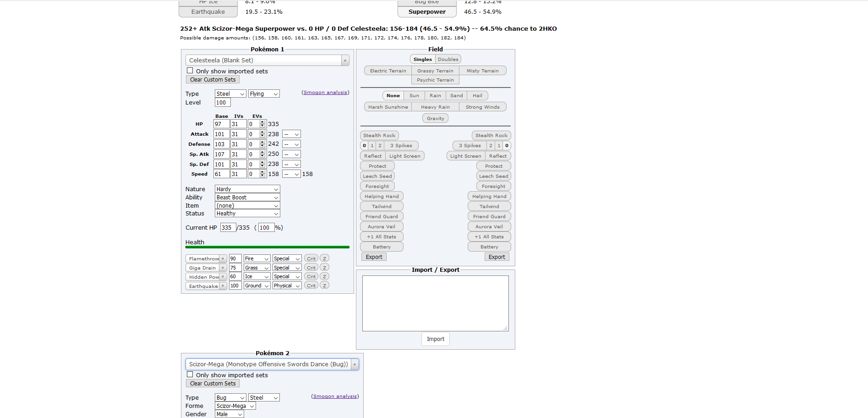
Task: Switch to the Doubles format
Action: tap(448, 60)
